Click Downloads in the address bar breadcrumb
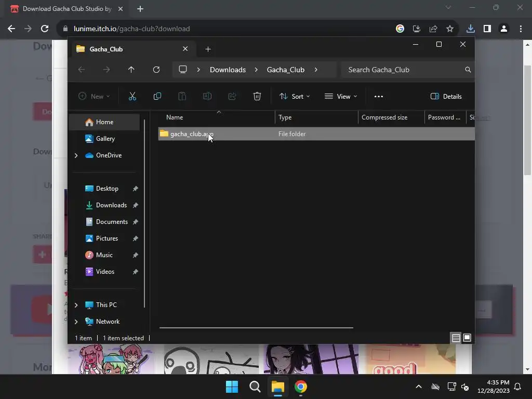532x399 pixels. coord(228,70)
